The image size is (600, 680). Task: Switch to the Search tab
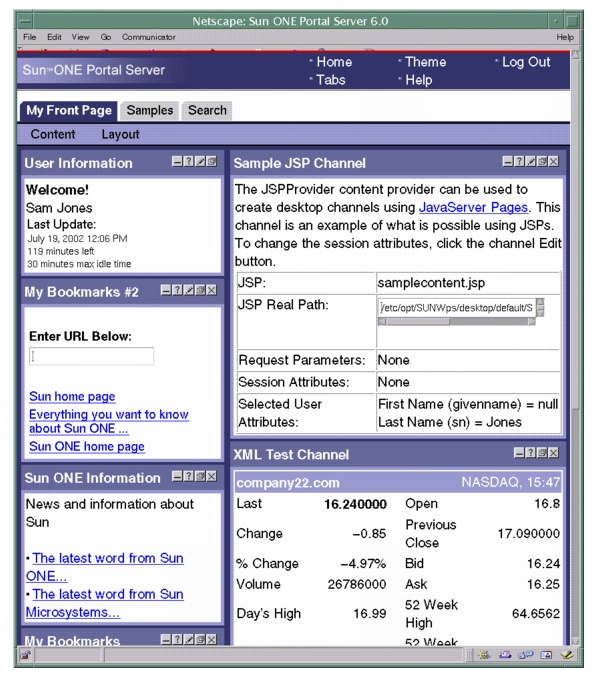(x=207, y=111)
